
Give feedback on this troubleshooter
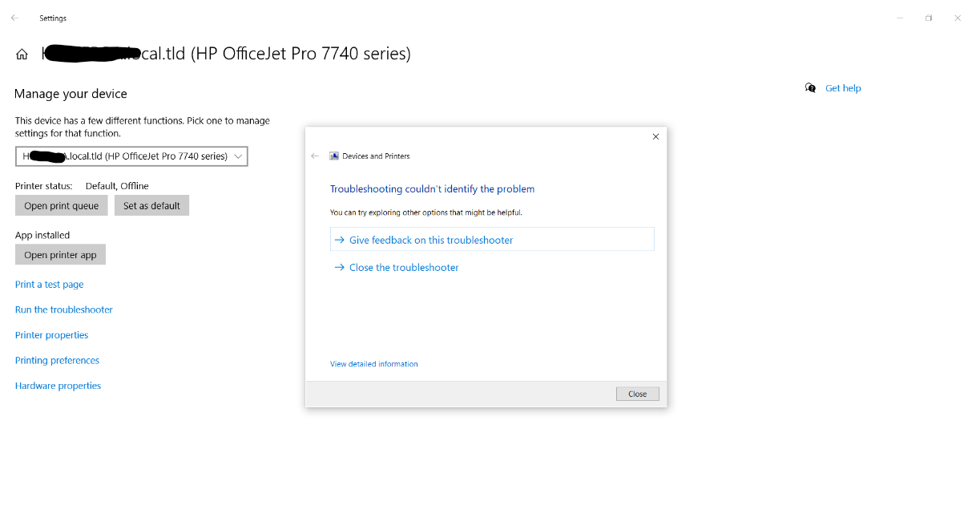(x=431, y=240)
